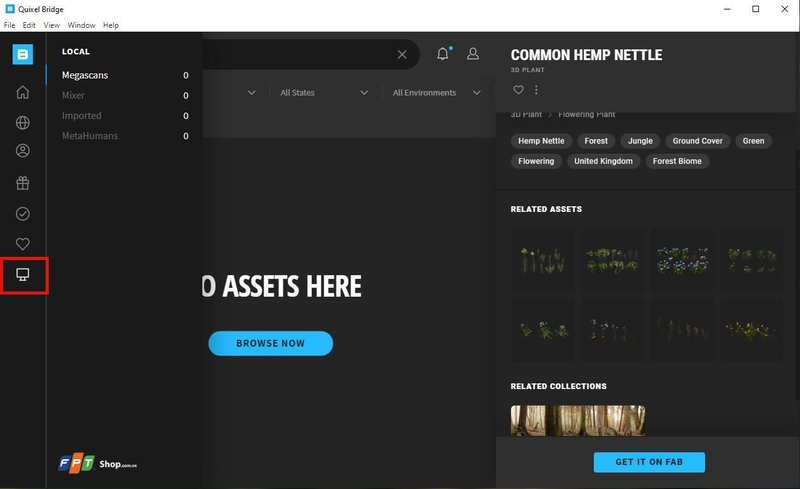
Task: Click the United Kingdom tag
Action: [x=603, y=161]
